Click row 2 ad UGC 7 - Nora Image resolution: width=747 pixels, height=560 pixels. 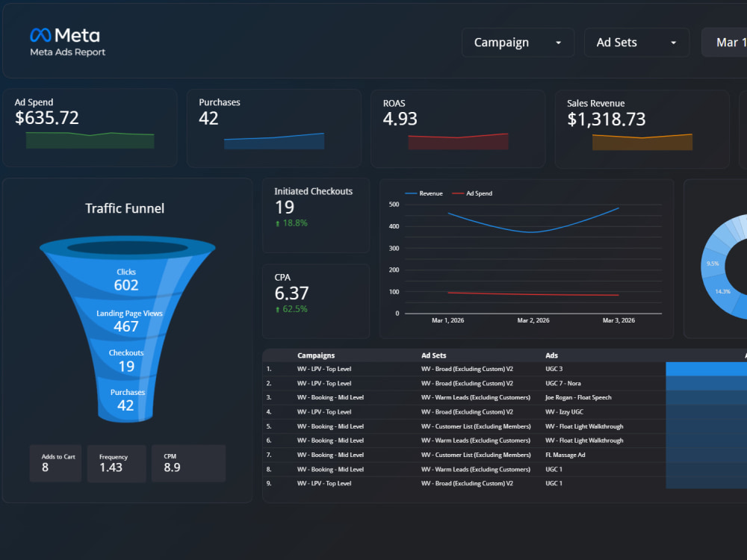click(x=562, y=383)
